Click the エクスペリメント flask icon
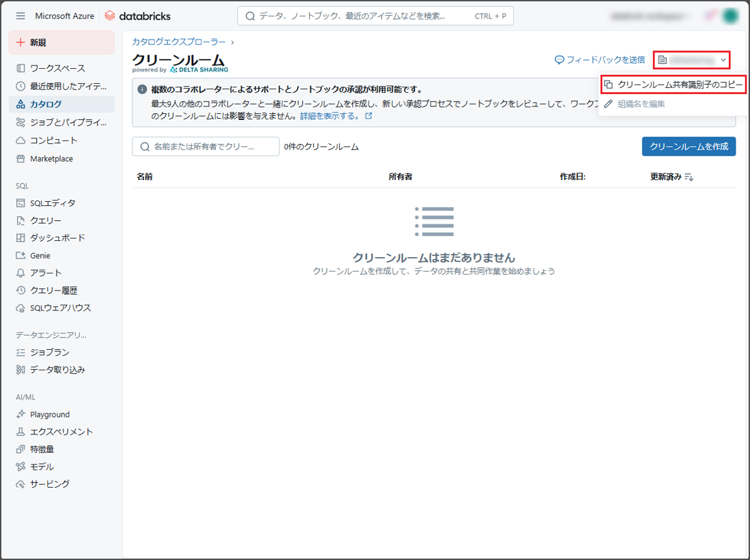The image size is (750, 560). tap(20, 431)
